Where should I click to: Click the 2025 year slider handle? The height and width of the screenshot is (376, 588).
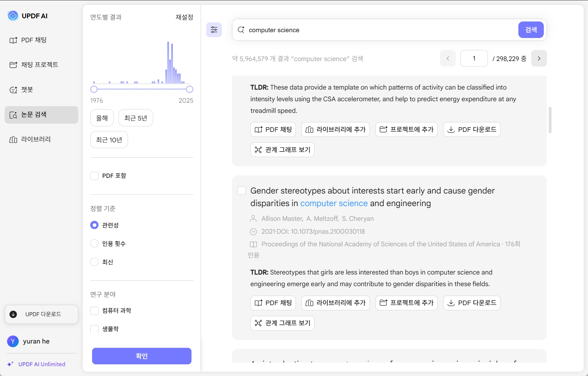[190, 89]
